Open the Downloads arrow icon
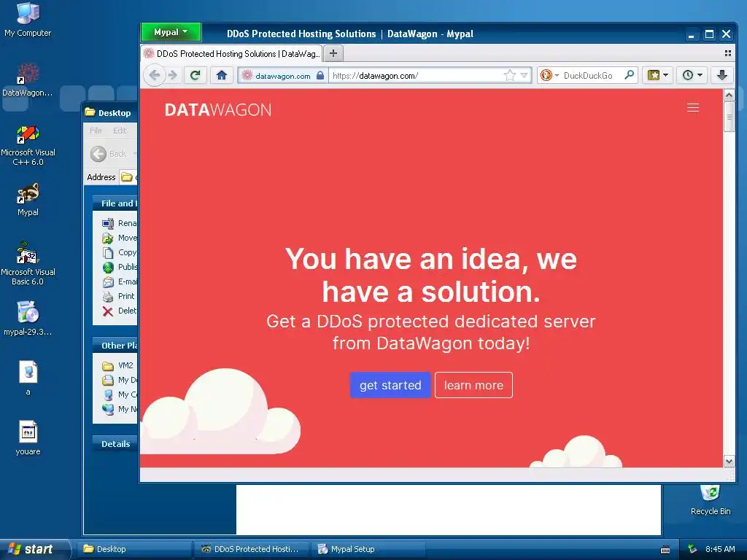The width and height of the screenshot is (747, 560). click(x=722, y=75)
